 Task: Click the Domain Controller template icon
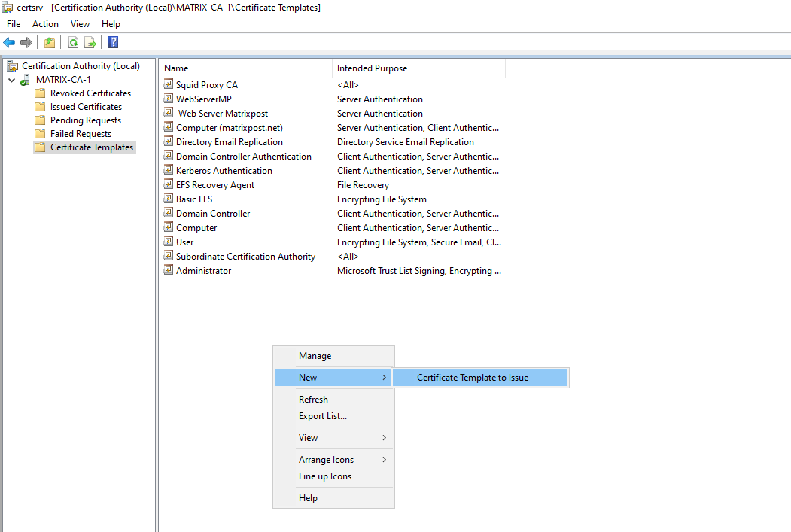(168, 213)
